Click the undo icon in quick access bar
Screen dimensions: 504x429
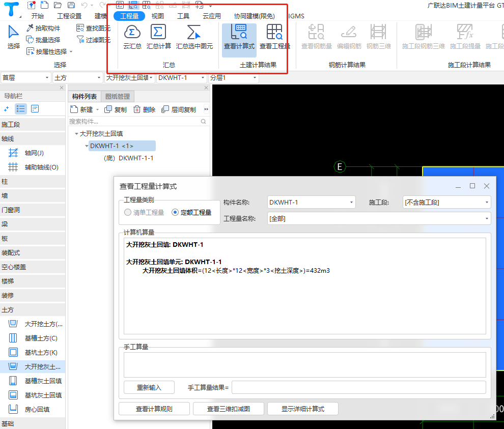(x=84, y=5)
